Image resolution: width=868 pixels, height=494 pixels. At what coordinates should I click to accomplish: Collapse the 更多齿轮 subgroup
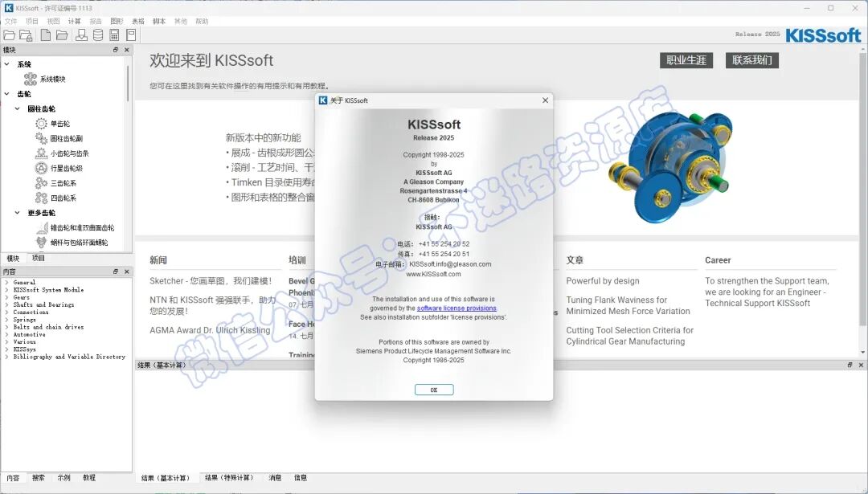[x=17, y=212]
